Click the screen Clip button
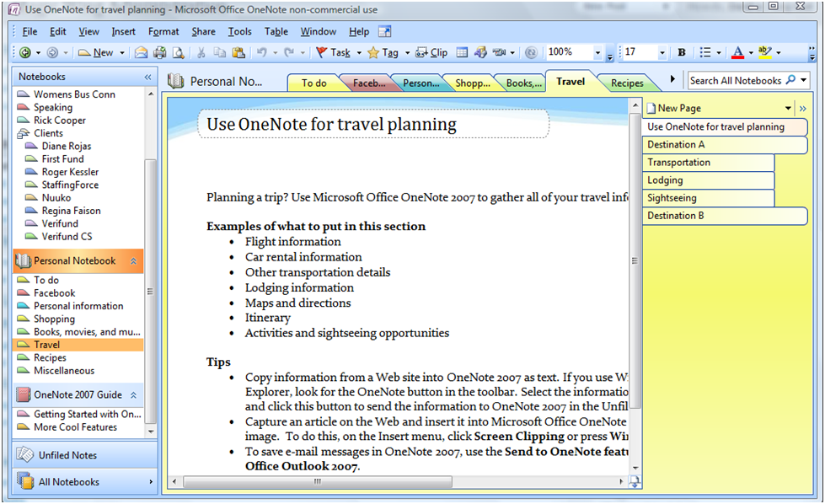The height and width of the screenshot is (504, 825). (431, 52)
